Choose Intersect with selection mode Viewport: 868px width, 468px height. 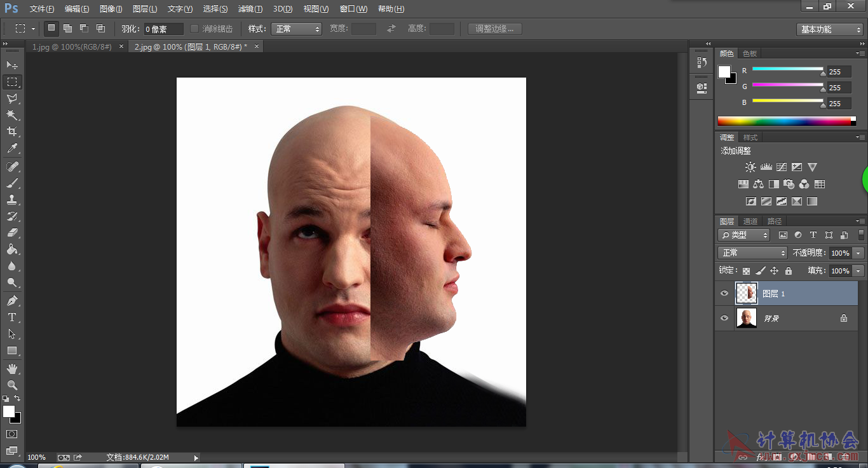[x=100, y=29]
